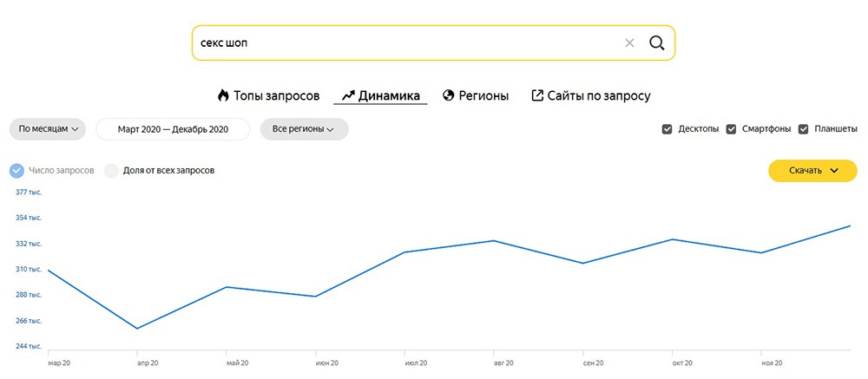Click the 310 тыс. axis label
The image size is (868, 379).
pos(30,270)
